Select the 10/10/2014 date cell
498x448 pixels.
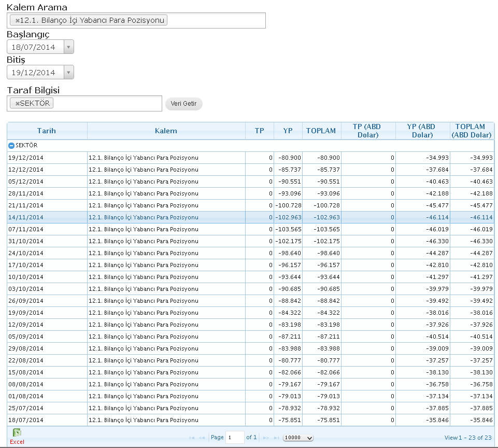[x=47, y=277]
